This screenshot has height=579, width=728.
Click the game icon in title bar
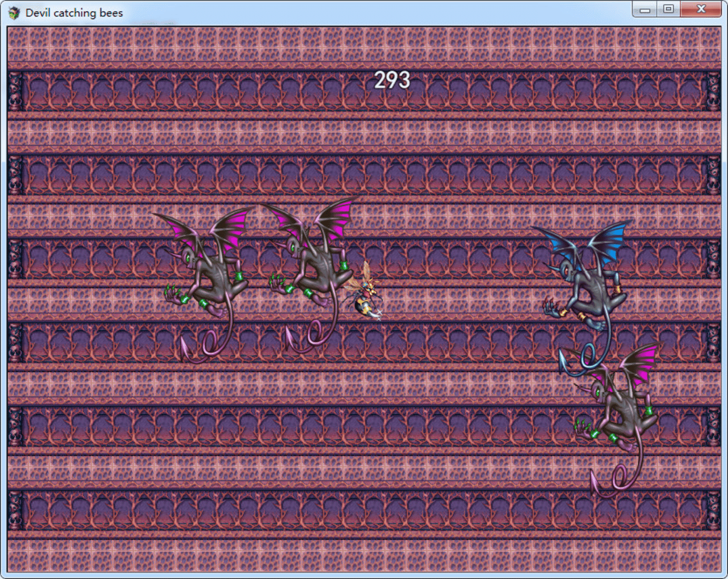(14, 12)
